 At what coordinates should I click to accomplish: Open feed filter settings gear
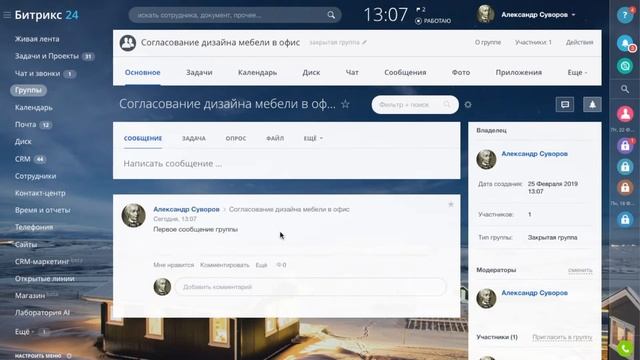pyautogui.click(x=468, y=105)
